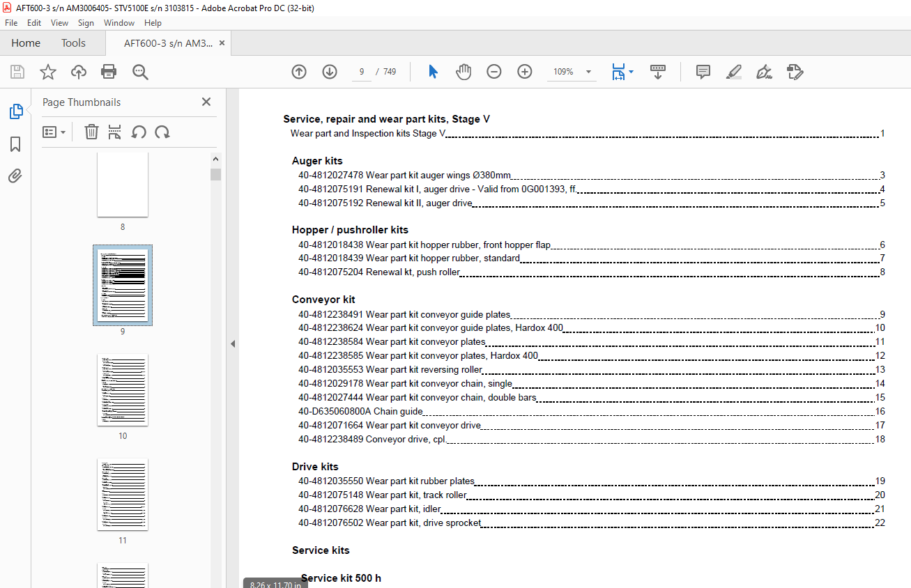Open the Sign menu
The height and width of the screenshot is (588, 911).
86,23
